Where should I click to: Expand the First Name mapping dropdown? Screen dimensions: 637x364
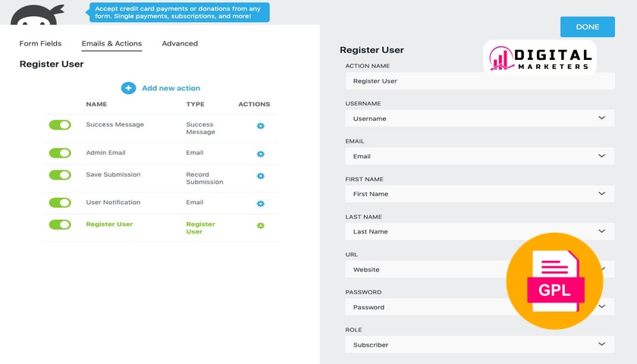pos(480,194)
